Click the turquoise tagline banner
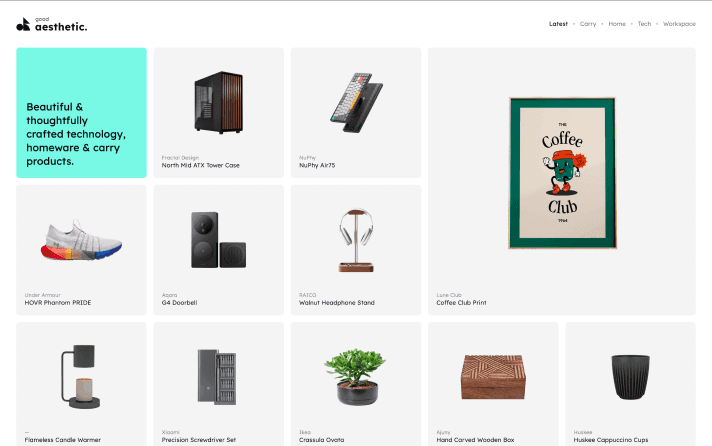712x446 pixels. click(x=81, y=113)
